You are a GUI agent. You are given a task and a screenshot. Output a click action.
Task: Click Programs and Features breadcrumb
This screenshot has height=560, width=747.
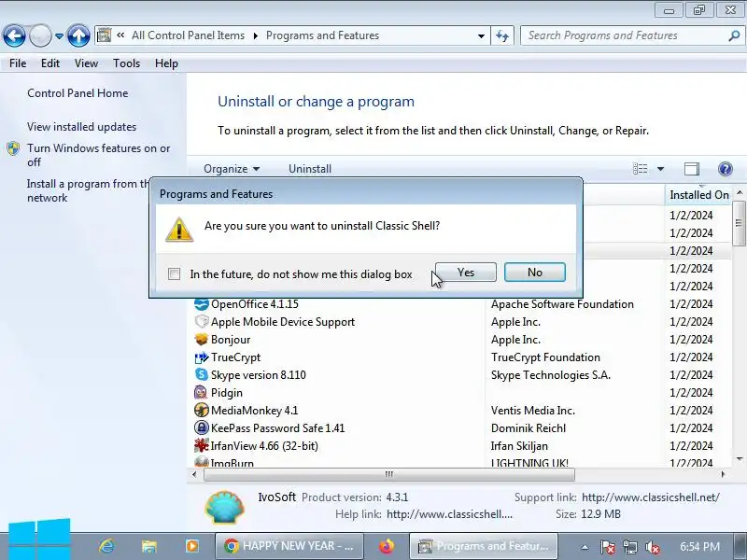pyautogui.click(x=322, y=35)
